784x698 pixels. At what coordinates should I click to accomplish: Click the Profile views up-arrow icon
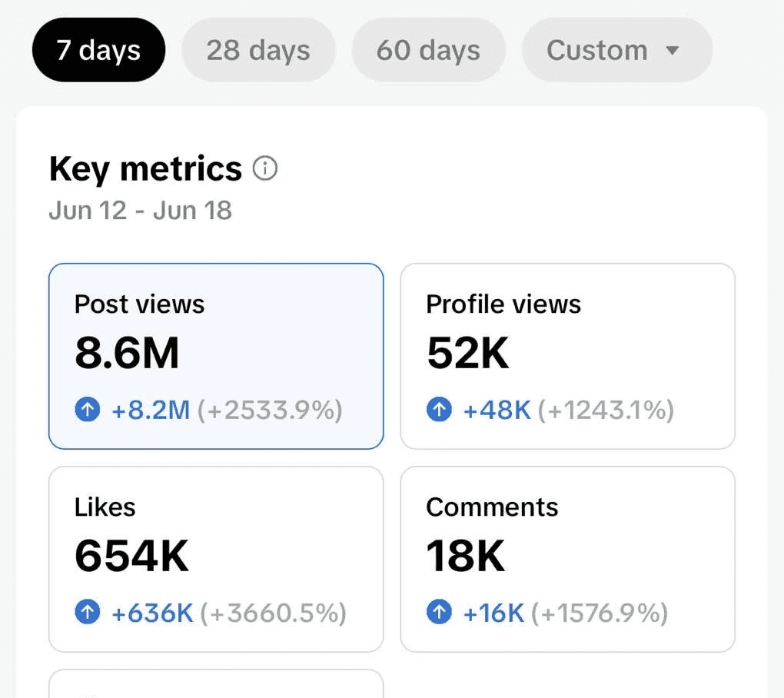click(x=439, y=409)
